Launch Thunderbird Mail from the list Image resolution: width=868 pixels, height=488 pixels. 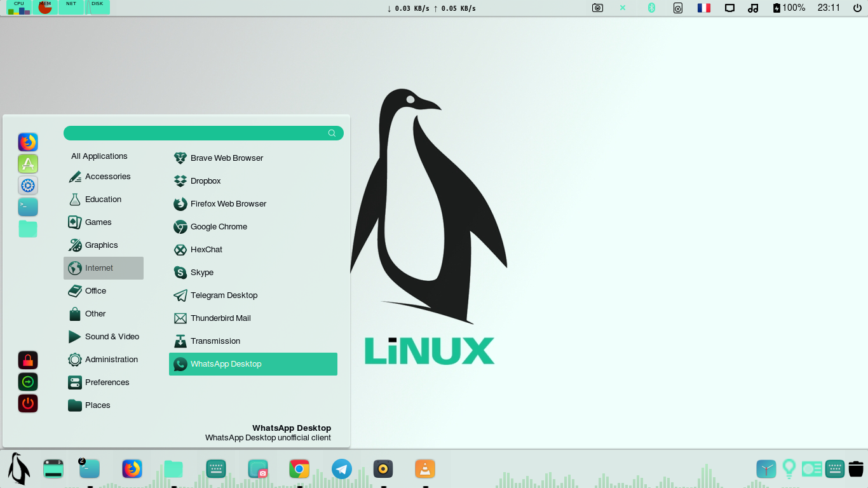click(x=253, y=318)
